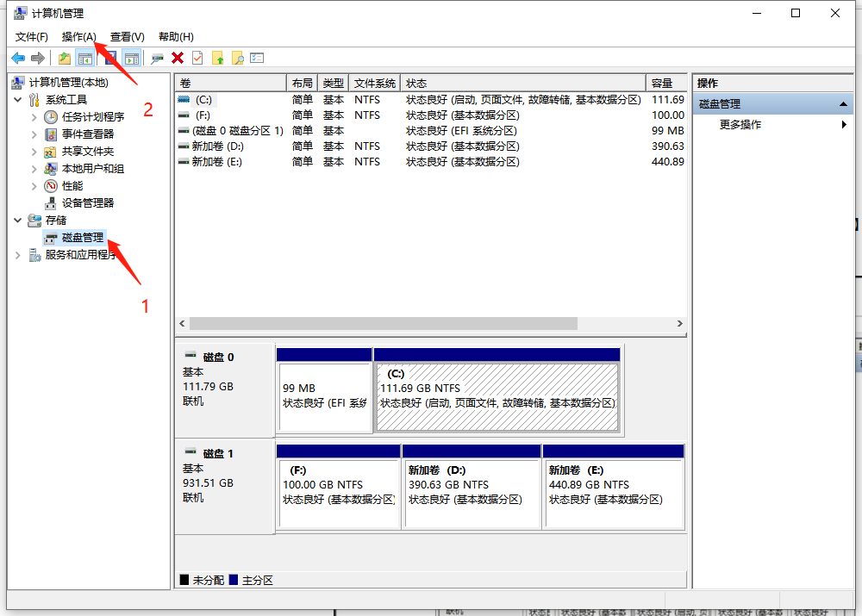Open the 查看(V) menu
The image size is (862, 616).
[x=127, y=36]
